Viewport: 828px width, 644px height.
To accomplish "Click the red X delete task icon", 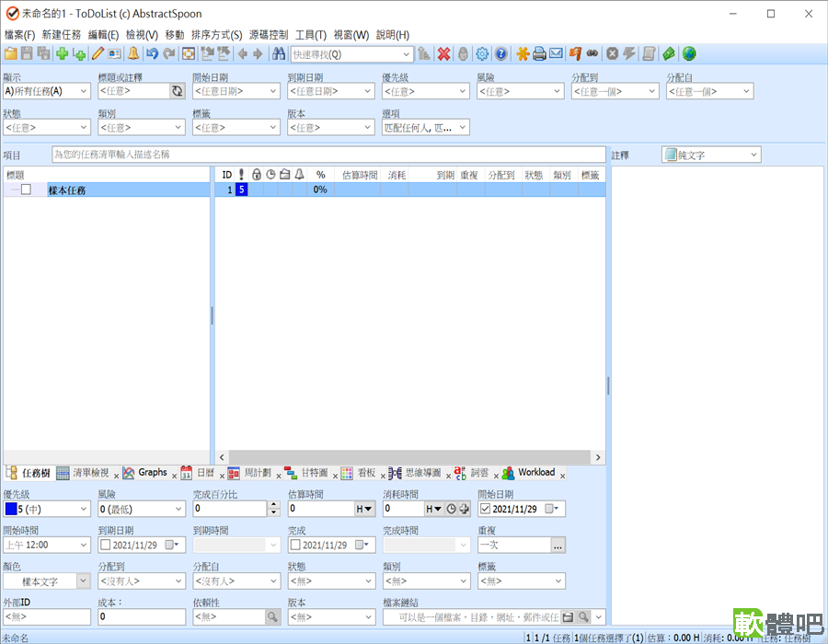I will [x=444, y=54].
